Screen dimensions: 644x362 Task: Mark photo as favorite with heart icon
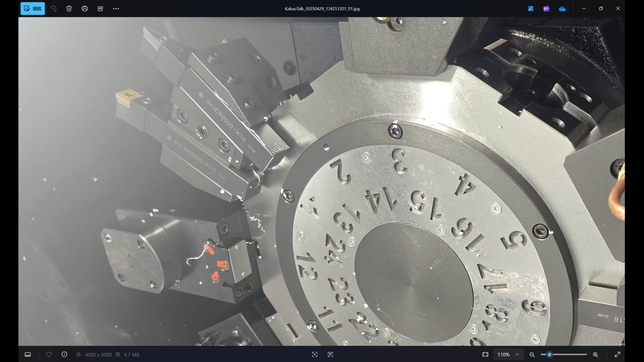click(x=49, y=354)
